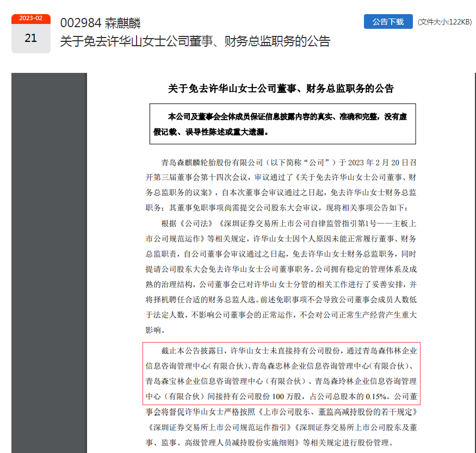Click the file size label 文件大小:122KB

[445, 22]
